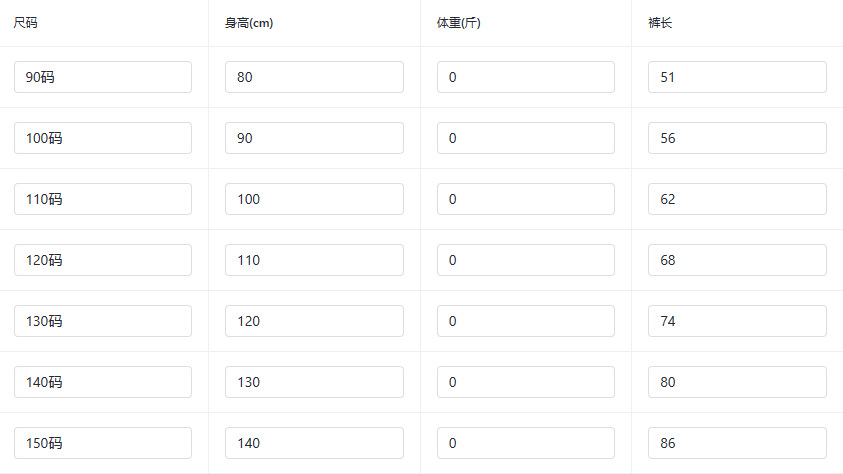Click the 150码 size input field
Viewport: 843px width, 474px height.
click(x=103, y=443)
